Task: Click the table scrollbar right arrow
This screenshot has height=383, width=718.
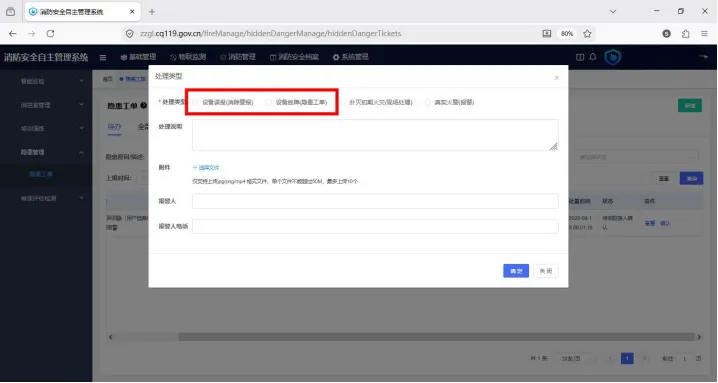Action: (x=699, y=337)
